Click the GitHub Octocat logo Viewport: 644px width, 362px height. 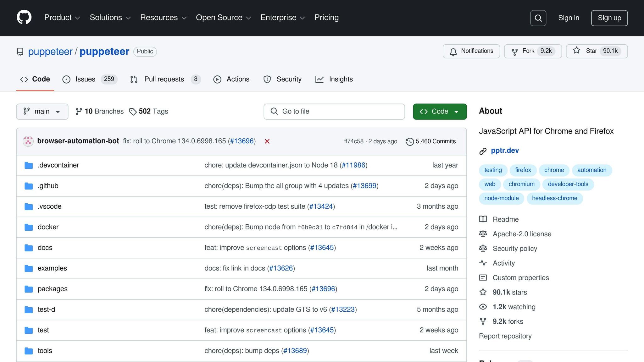(24, 18)
